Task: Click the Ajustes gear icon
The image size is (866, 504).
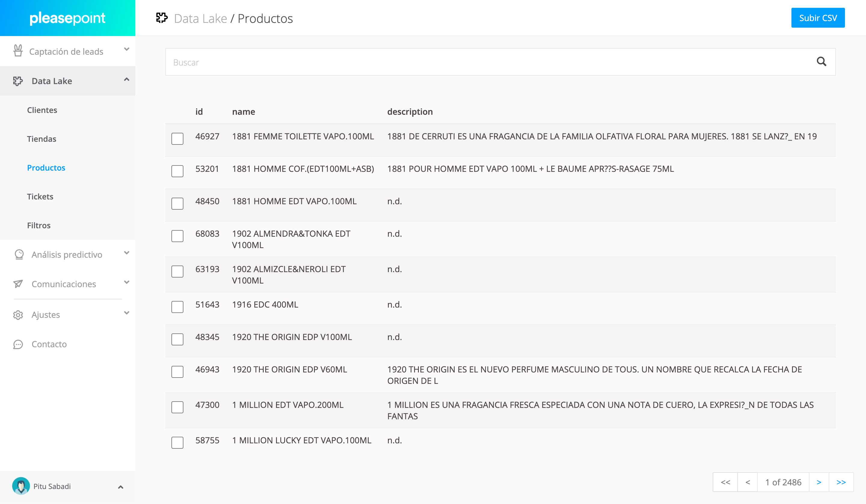Action: click(18, 314)
